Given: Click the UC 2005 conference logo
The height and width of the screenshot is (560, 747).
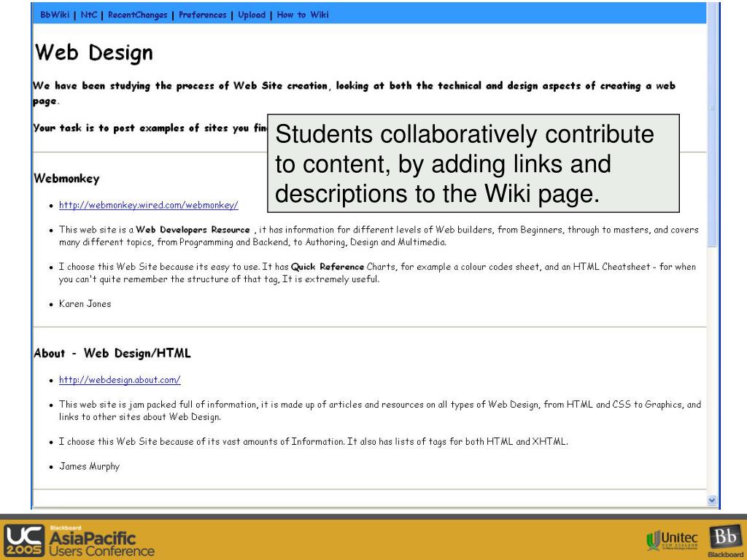Looking at the screenshot, I should pos(23,540).
